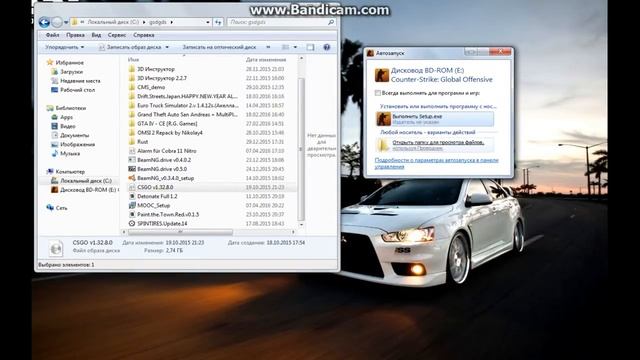Open the Explorer help question mark icon

pyautogui.click(x=327, y=47)
